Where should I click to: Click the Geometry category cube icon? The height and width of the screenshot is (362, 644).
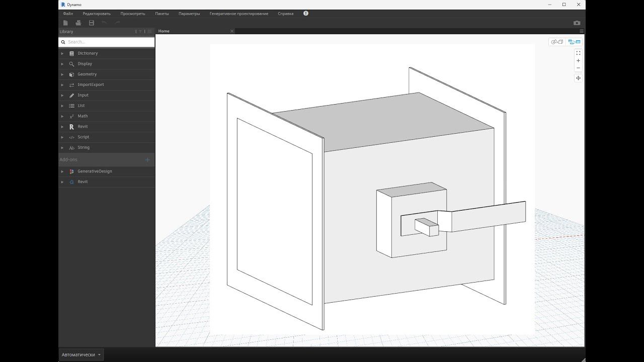tap(71, 74)
